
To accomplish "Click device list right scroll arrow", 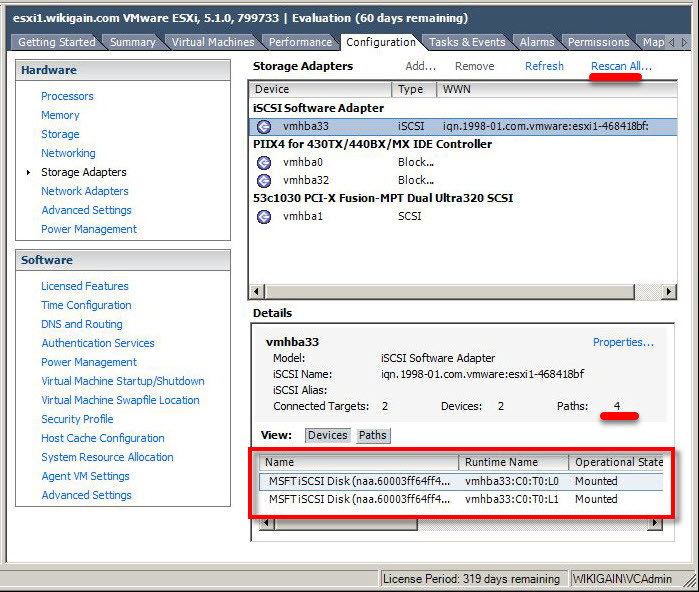I will [x=654, y=522].
